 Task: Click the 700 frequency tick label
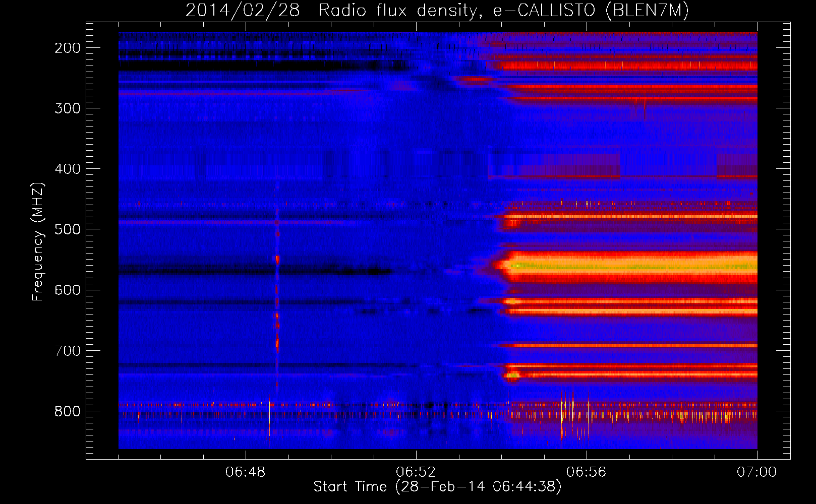(68, 350)
